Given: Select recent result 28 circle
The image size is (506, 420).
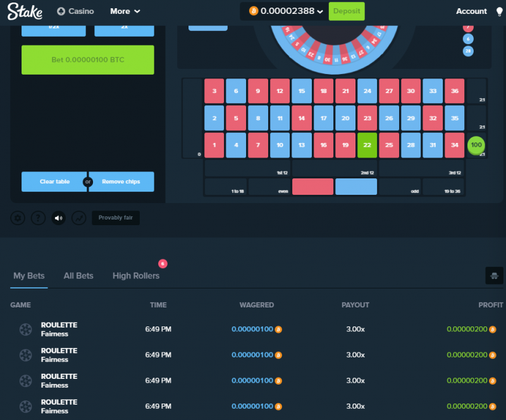Looking at the screenshot, I should click(x=468, y=51).
